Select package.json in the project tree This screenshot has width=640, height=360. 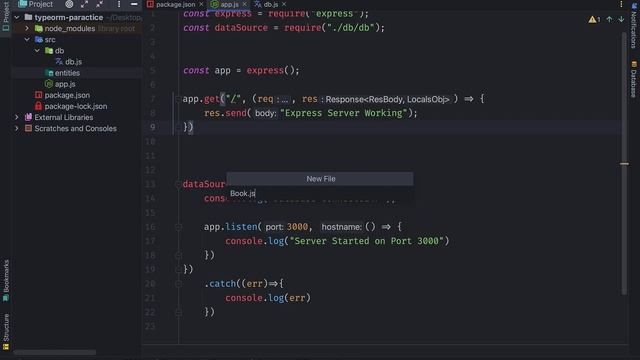67,95
